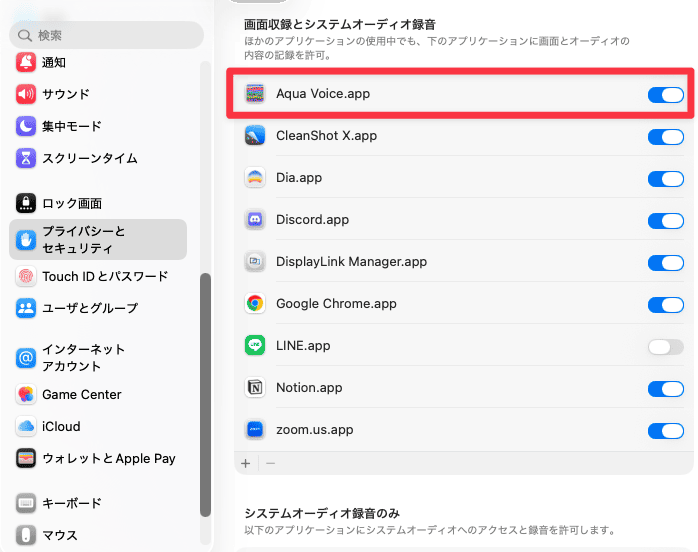Click the iCloud cloud icon
The width and height of the screenshot is (698, 552).
pyautogui.click(x=26, y=426)
